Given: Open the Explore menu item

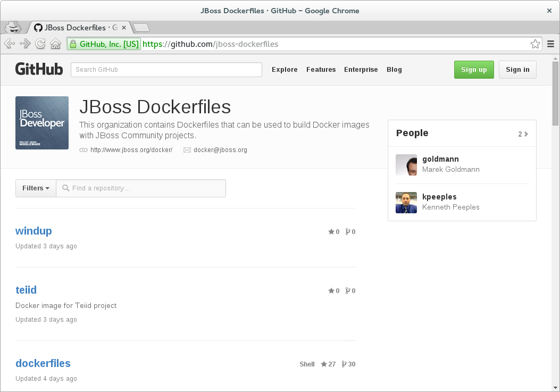Looking at the screenshot, I should (x=285, y=70).
